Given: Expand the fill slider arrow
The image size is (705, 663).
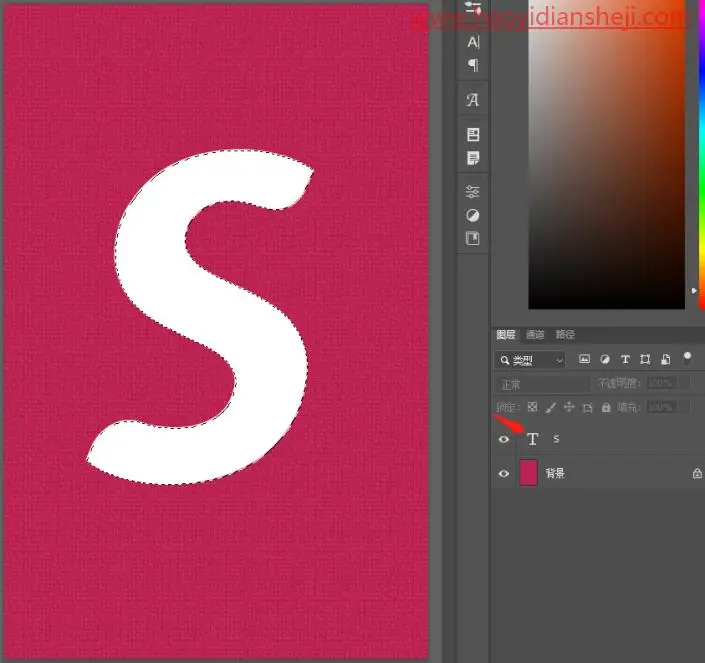Looking at the screenshot, I should click(x=684, y=407).
